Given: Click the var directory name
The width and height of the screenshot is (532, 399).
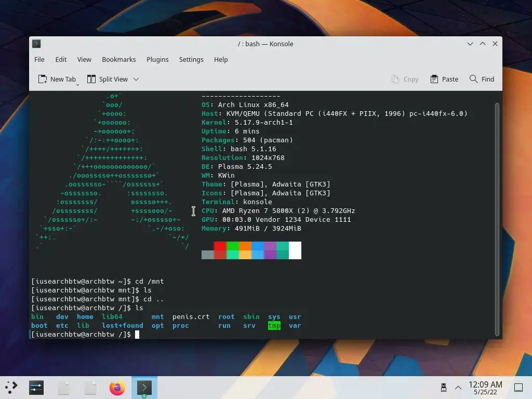Looking at the screenshot, I should (295, 326).
